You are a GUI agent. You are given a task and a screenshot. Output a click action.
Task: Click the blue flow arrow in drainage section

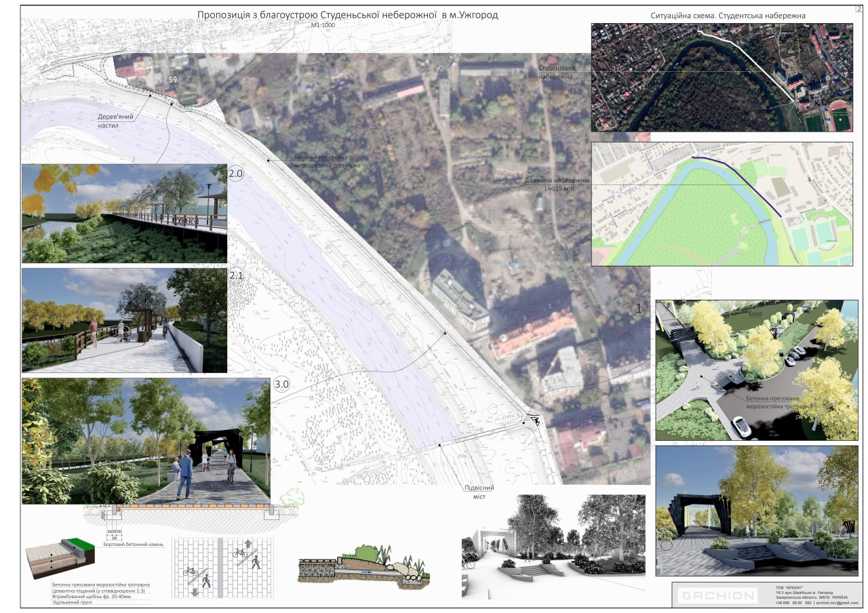[x=367, y=572]
